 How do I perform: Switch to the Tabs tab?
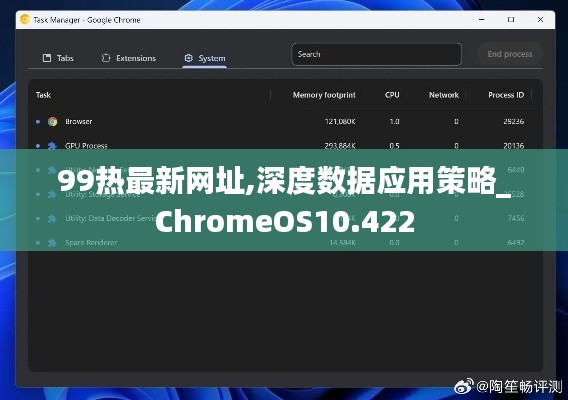[58, 58]
